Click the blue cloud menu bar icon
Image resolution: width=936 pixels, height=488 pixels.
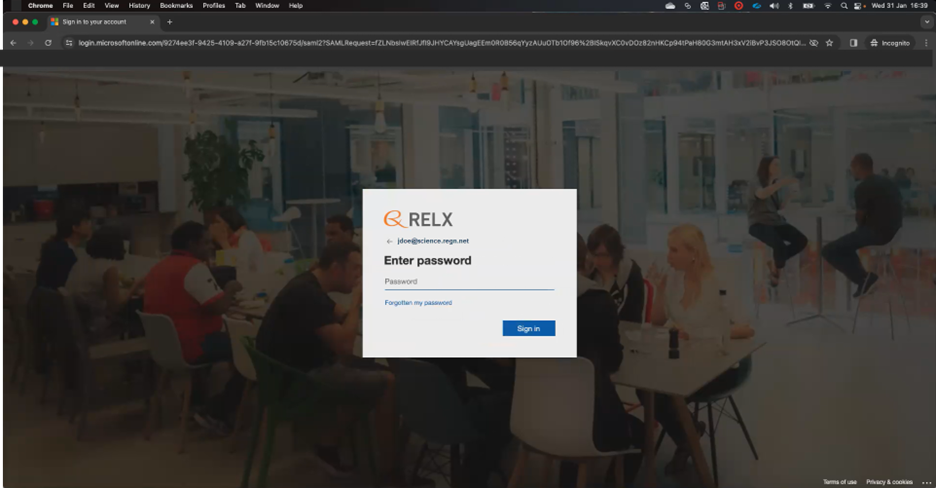pyautogui.click(x=756, y=5)
